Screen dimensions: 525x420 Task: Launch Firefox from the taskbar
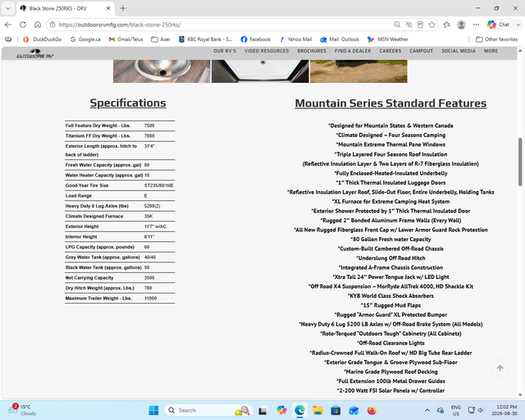pos(372,410)
